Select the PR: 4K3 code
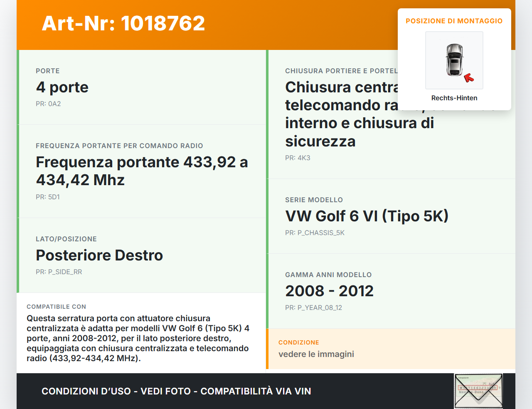Viewport: 532px width, 409px height. click(298, 158)
